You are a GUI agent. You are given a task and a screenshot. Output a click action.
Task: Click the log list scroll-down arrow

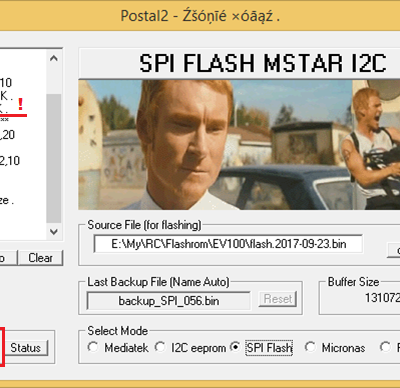pyautogui.click(x=54, y=231)
